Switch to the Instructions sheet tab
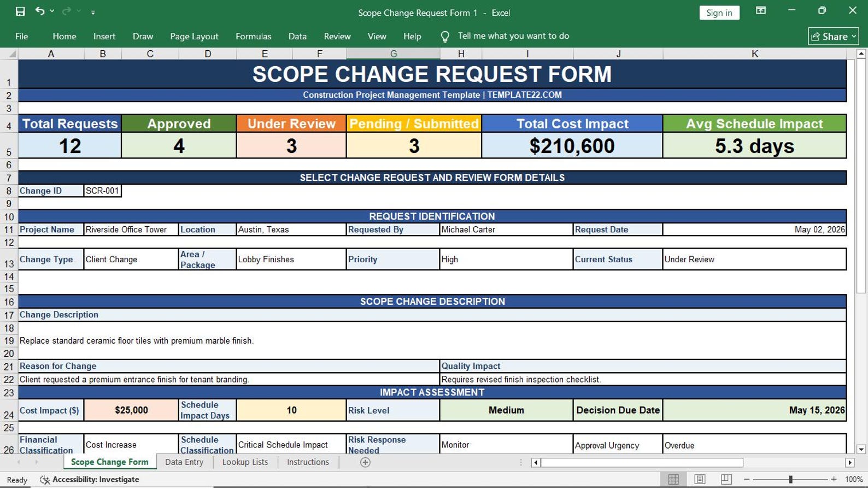This screenshot has width=868, height=489. (x=308, y=462)
